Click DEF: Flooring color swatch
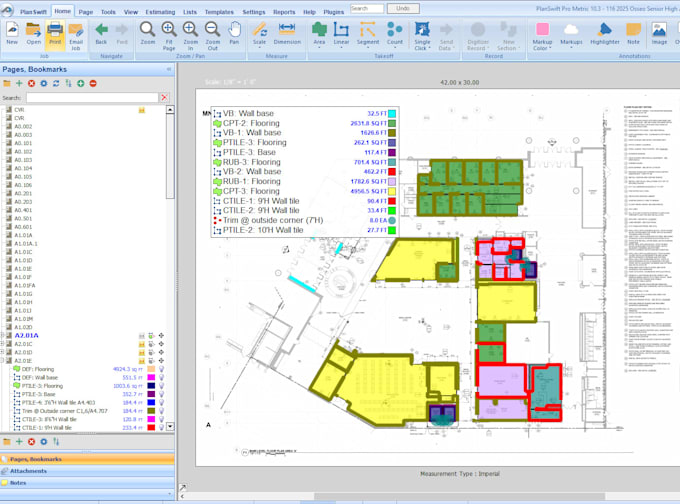This screenshot has width=680, height=504. tap(151, 369)
